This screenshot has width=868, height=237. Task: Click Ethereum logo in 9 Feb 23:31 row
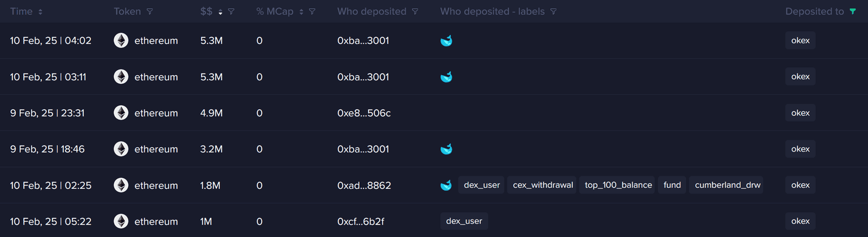[121, 113]
